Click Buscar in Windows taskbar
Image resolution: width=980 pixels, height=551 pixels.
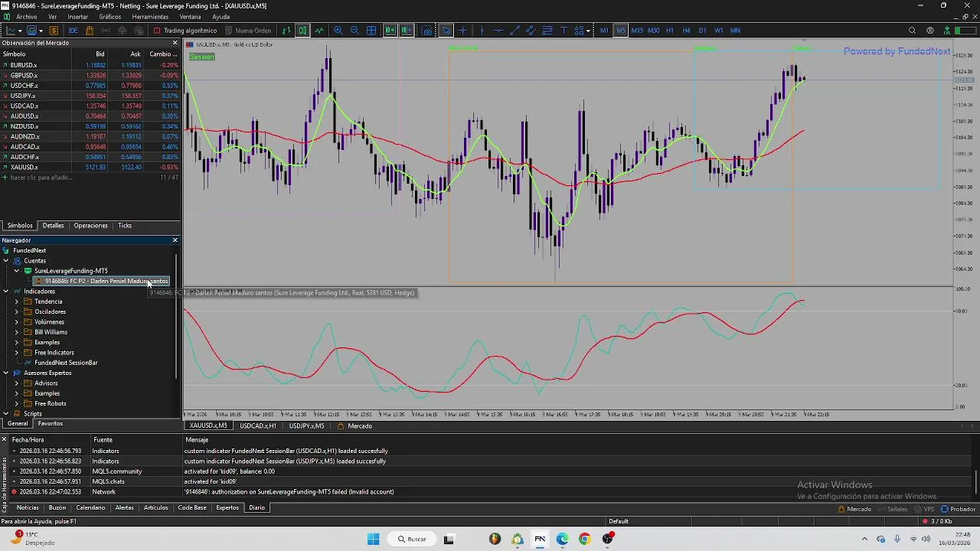(x=412, y=539)
